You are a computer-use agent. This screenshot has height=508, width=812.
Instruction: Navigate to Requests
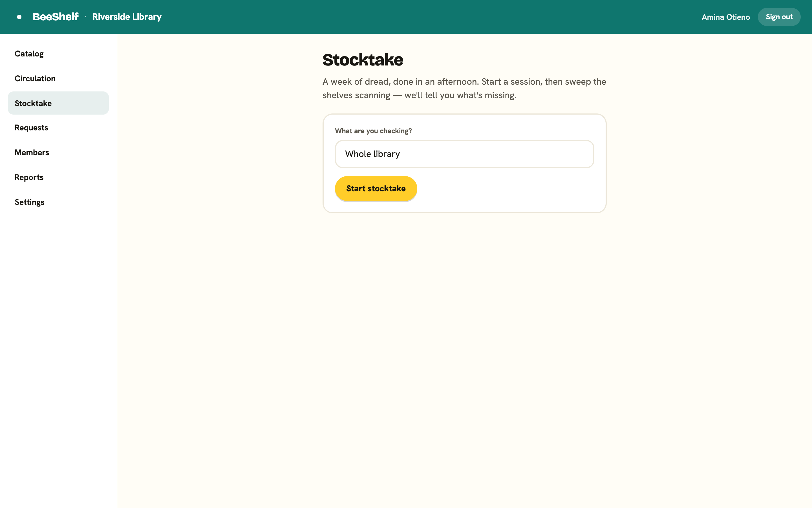58,128
